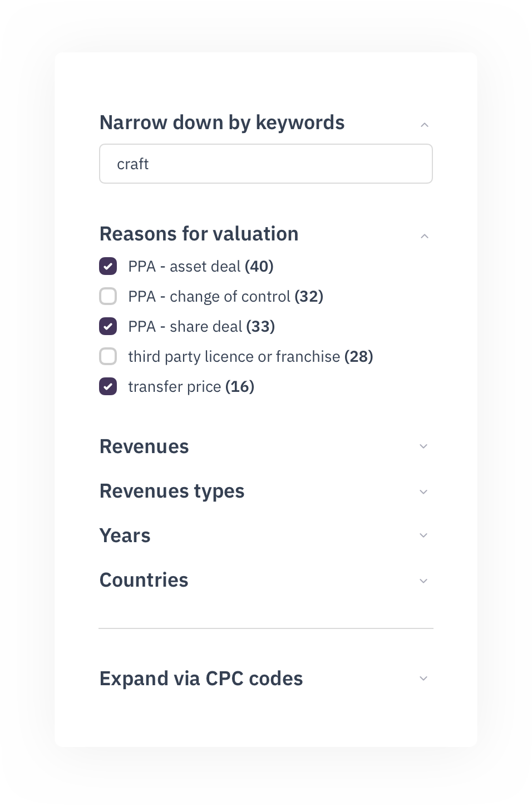Collapse the Narrow down by keywords chevron
This screenshot has width=532, height=806.
click(424, 125)
